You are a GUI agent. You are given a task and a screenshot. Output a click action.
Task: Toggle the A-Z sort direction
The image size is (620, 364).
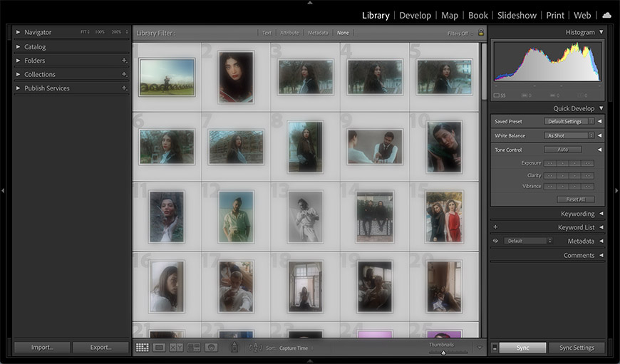click(255, 348)
